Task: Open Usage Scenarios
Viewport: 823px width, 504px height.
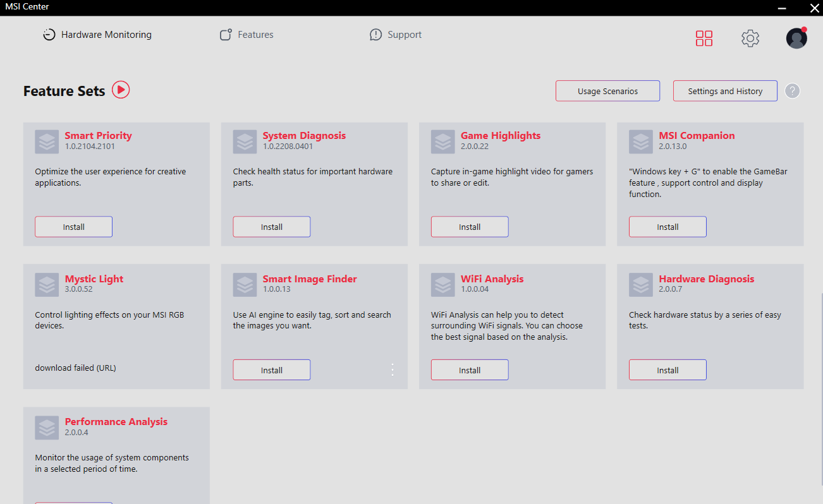Action: point(608,91)
